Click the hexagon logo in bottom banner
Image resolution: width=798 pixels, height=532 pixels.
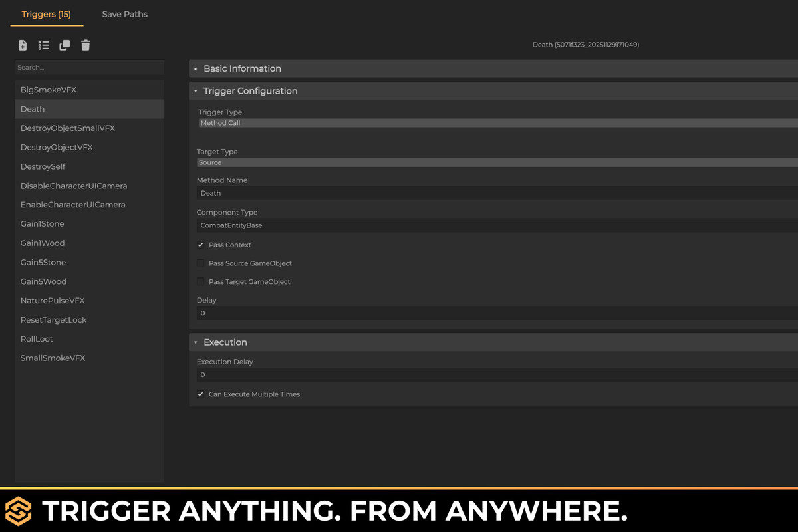18,511
